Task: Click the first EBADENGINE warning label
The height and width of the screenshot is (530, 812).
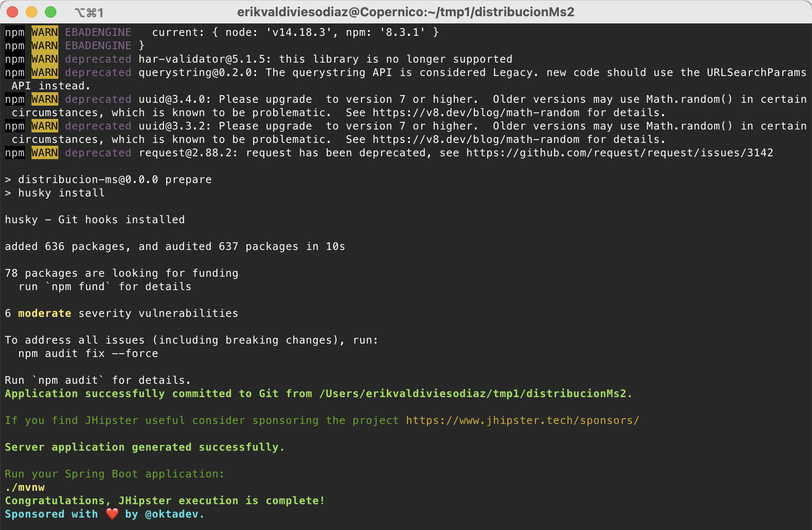Action: tap(98, 32)
